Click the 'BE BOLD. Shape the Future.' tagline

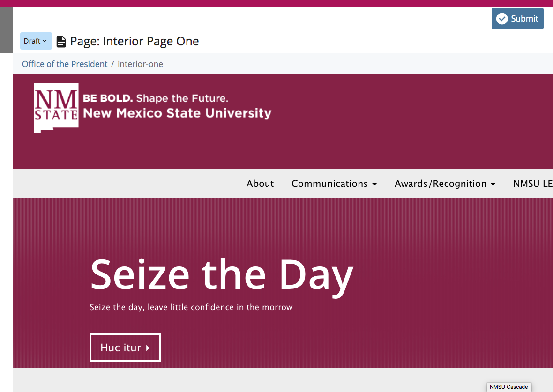[156, 98]
